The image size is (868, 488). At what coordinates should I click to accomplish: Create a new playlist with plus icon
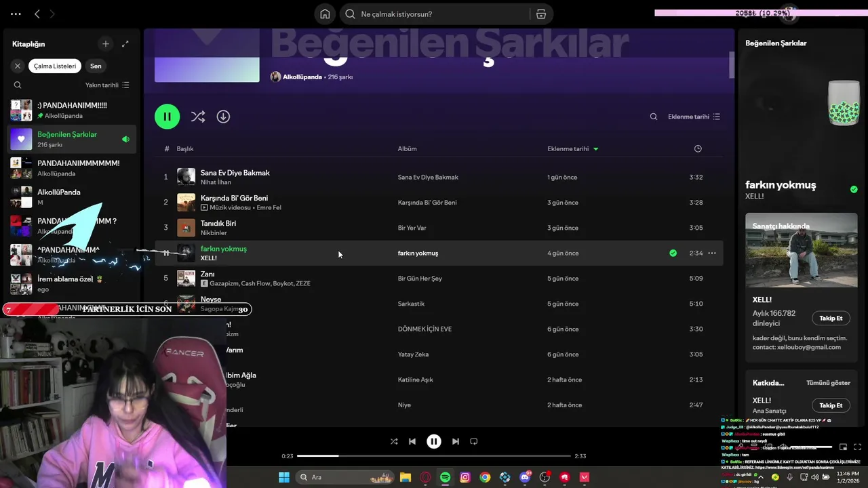click(x=106, y=44)
